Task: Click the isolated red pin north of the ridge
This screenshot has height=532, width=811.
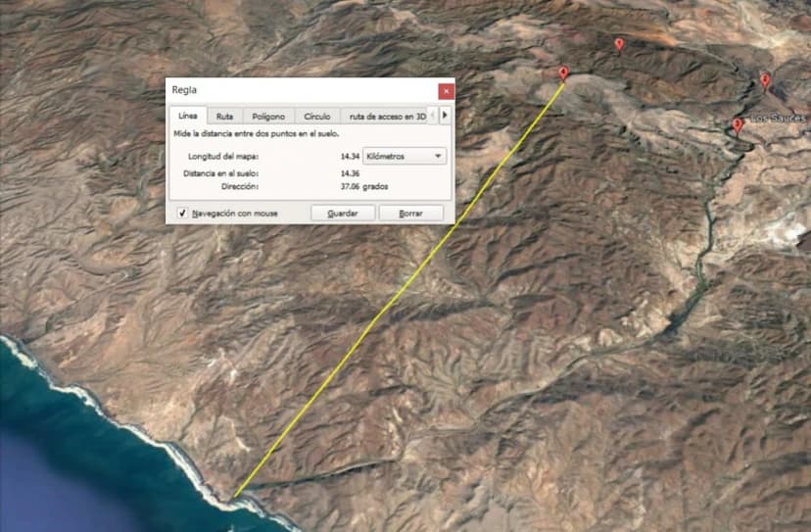Action: (619, 44)
